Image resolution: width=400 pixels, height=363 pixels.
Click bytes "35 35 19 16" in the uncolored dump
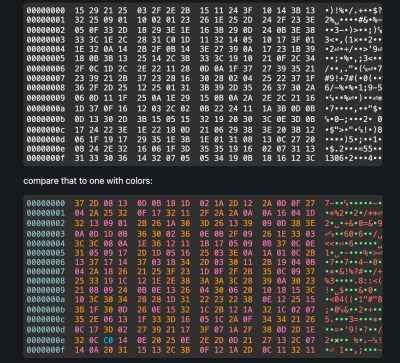(x=226, y=148)
